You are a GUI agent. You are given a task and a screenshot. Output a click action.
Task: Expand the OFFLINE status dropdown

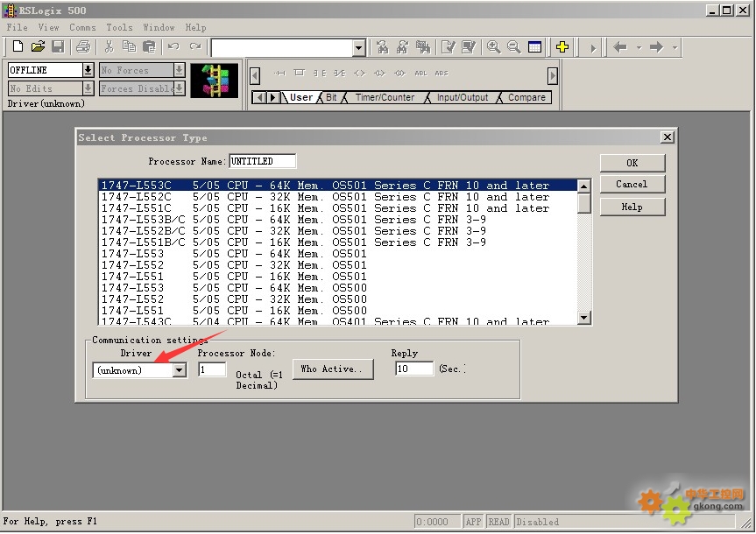88,70
